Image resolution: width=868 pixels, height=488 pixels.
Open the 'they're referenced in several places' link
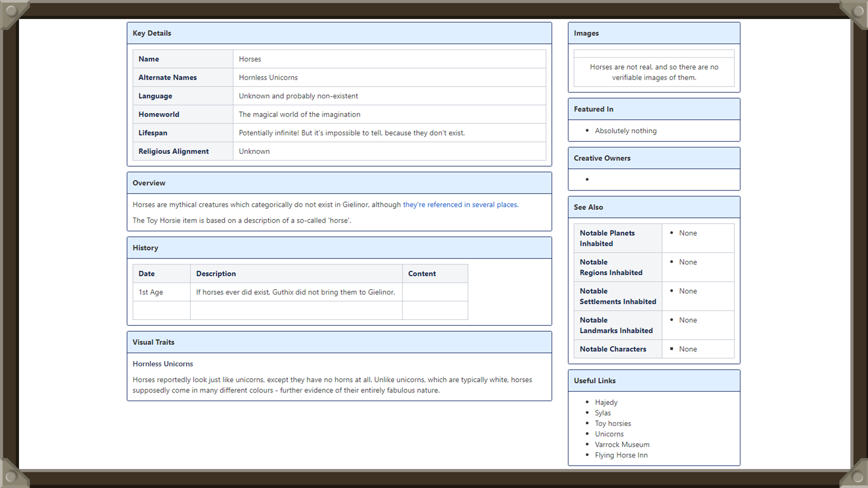[461, 205]
